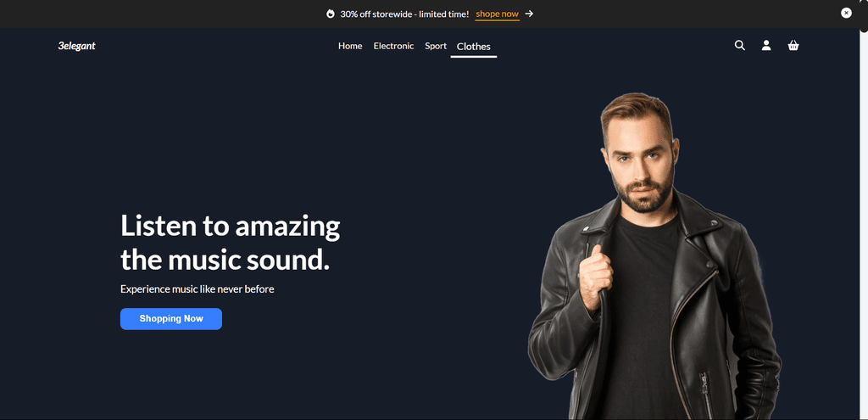Open the search magnifier icon

pyautogui.click(x=739, y=46)
